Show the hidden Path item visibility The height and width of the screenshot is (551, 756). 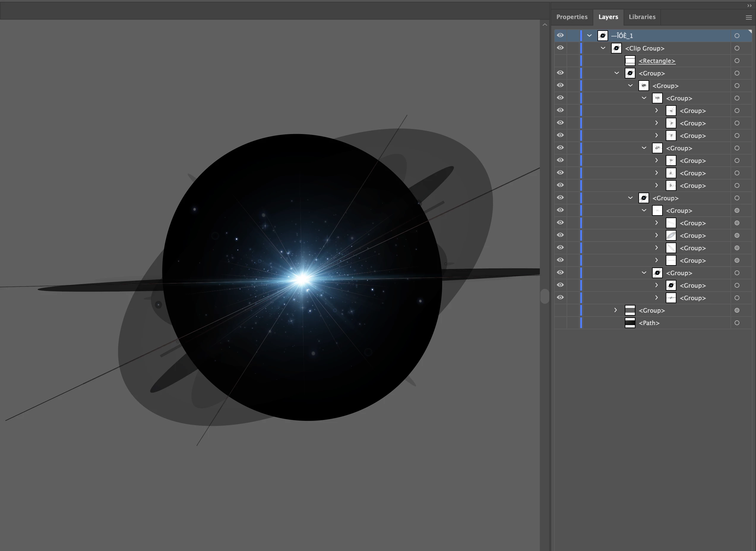tap(560, 323)
